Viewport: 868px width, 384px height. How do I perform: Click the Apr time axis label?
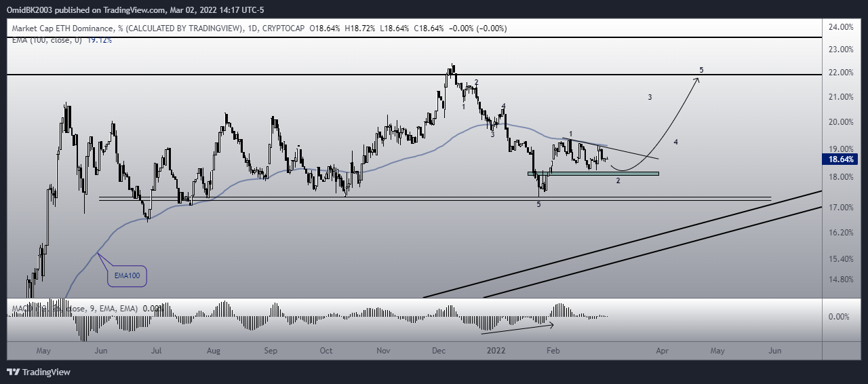click(662, 351)
